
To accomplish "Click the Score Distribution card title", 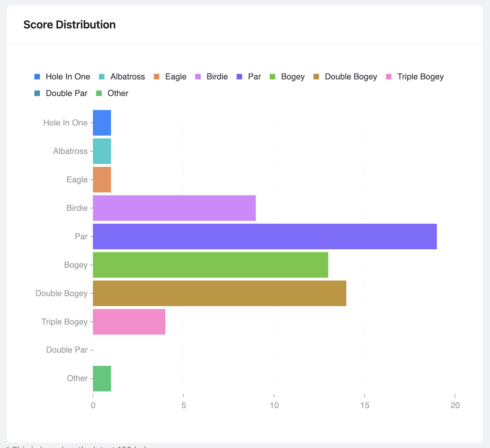I will (69, 25).
